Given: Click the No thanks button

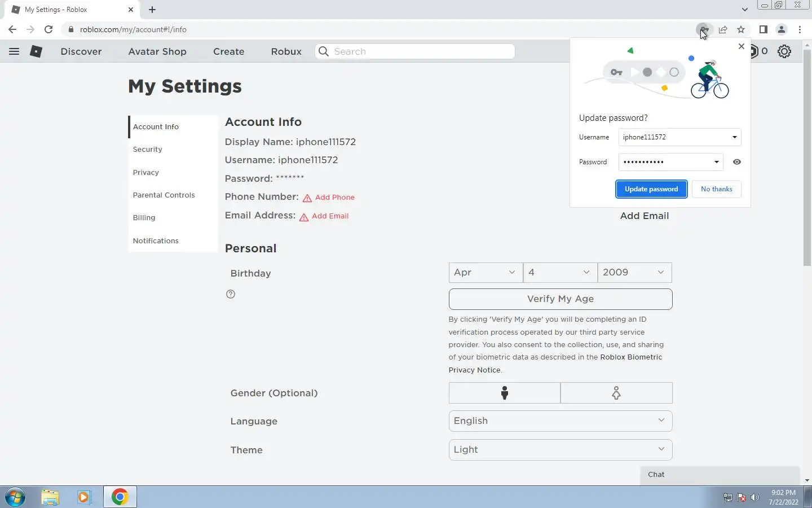Looking at the screenshot, I should pyautogui.click(x=717, y=189).
